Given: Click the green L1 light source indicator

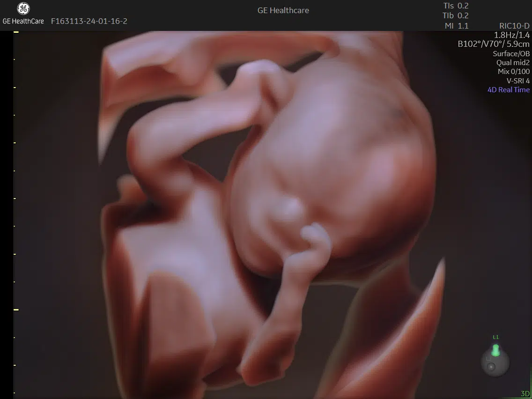Looking at the screenshot, I should [495, 350].
